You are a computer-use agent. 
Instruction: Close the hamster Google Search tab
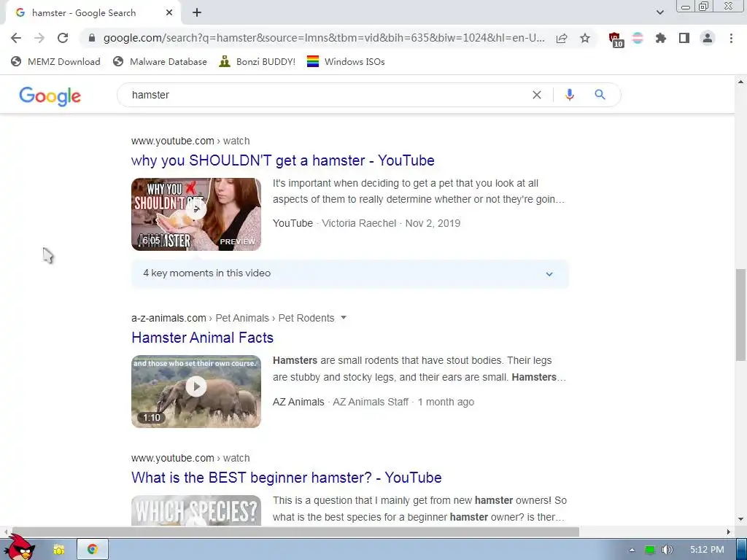point(169,13)
